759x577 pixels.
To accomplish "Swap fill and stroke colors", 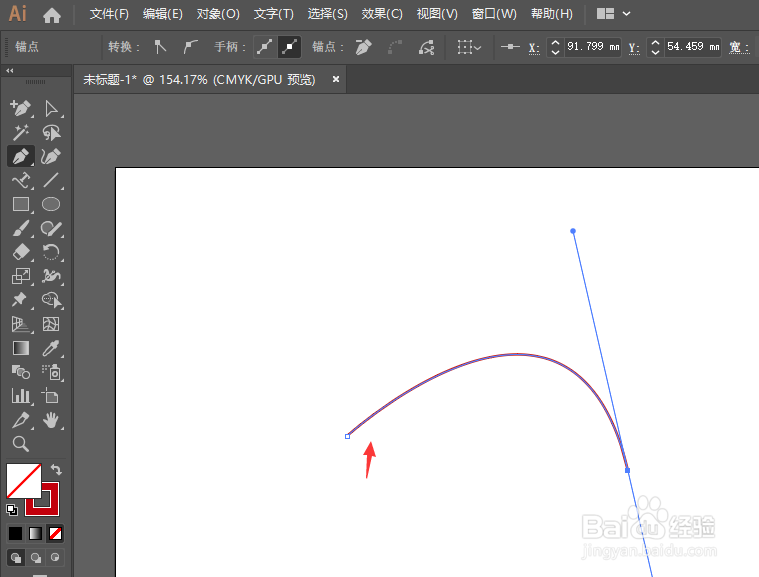I will click(x=56, y=469).
